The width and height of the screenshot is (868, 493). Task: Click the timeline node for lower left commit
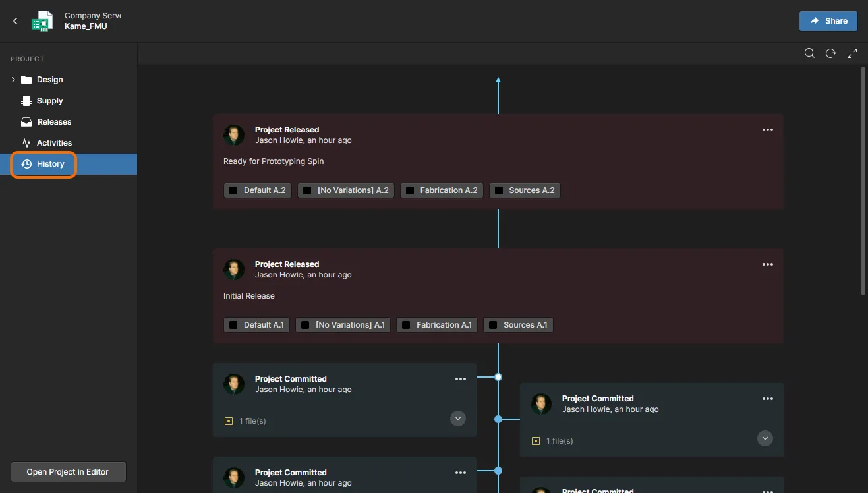pyautogui.click(x=498, y=471)
